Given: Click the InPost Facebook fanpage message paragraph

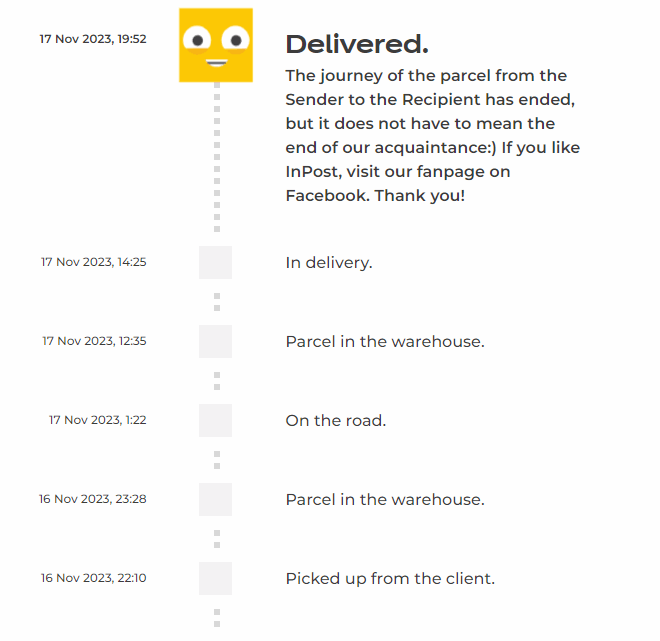Looking at the screenshot, I should [x=432, y=135].
